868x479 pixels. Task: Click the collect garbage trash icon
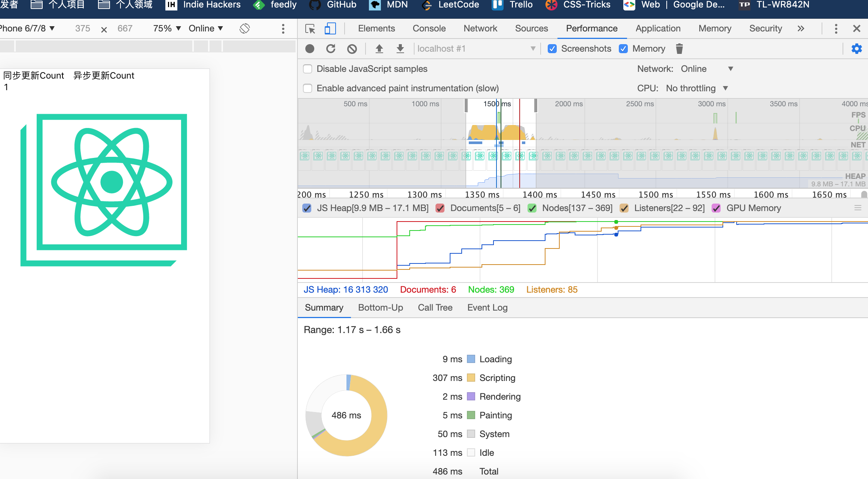click(x=679, y=49)
